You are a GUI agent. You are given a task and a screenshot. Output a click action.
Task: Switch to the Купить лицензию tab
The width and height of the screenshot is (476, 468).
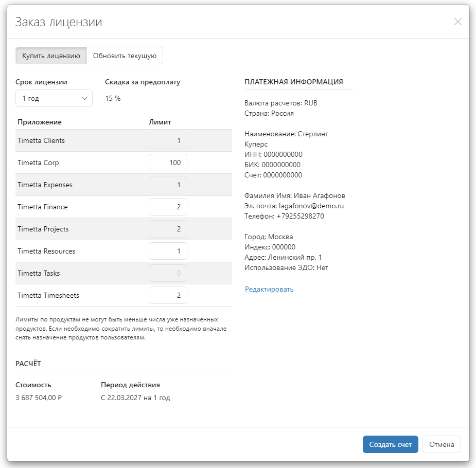51,56
